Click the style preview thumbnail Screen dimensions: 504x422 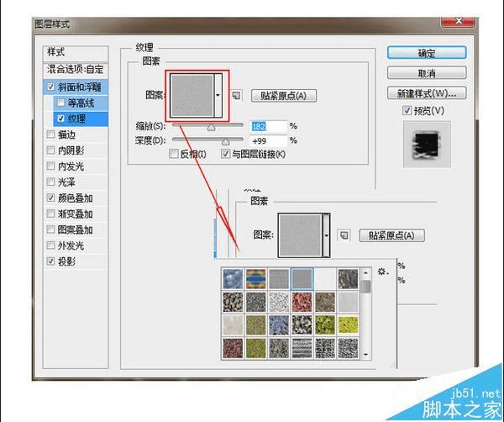point(427,145)
